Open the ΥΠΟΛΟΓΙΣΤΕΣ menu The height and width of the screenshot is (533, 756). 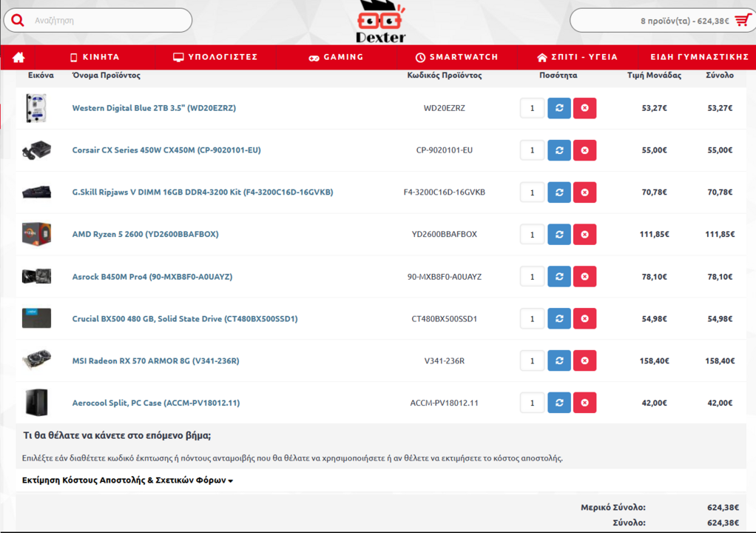(215, 57)
